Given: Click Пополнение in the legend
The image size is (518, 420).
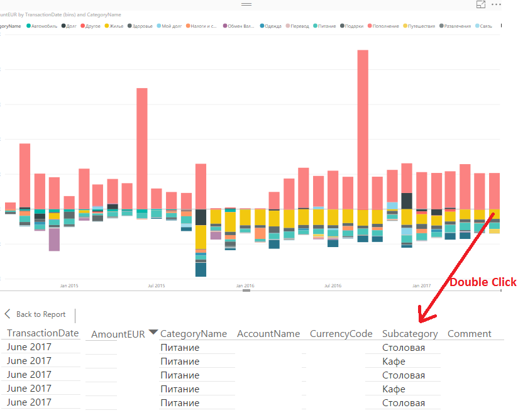Looking at the screenshot, I should 383,26.
